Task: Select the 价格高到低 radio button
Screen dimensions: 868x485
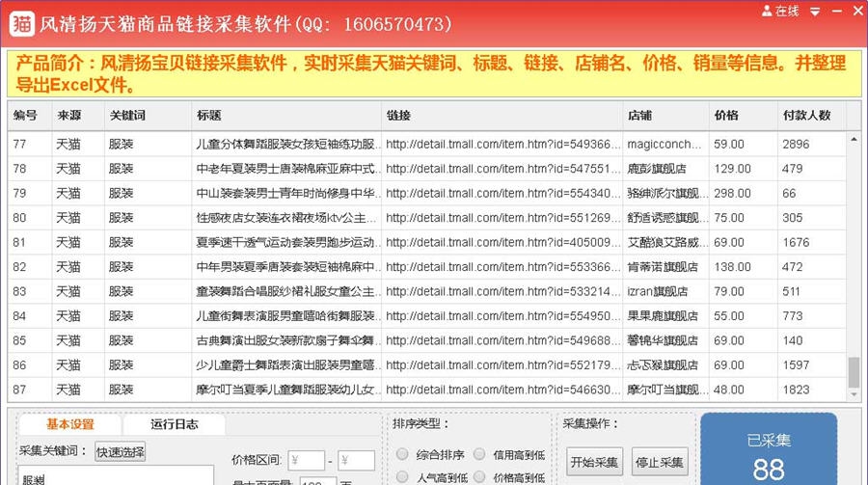Action: (479, 476)
